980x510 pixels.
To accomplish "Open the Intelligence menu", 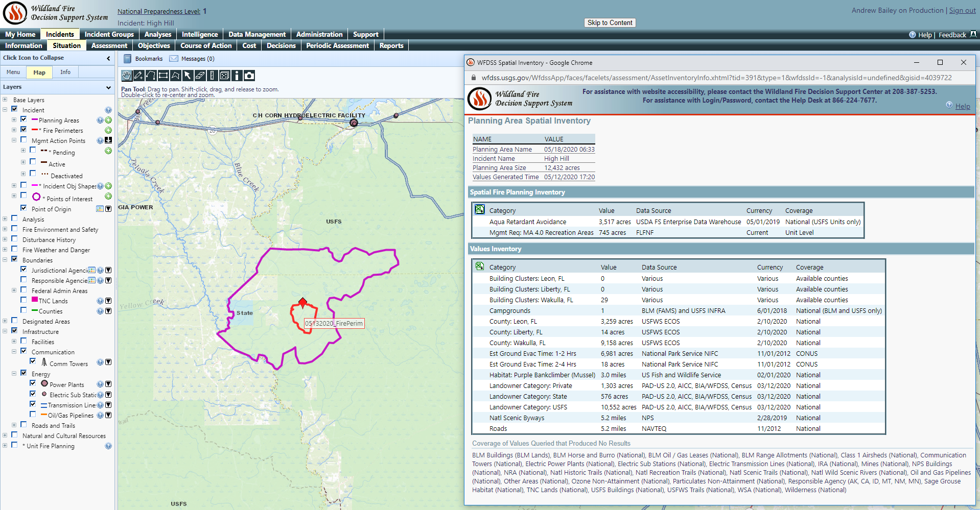I will pos(200,34).
